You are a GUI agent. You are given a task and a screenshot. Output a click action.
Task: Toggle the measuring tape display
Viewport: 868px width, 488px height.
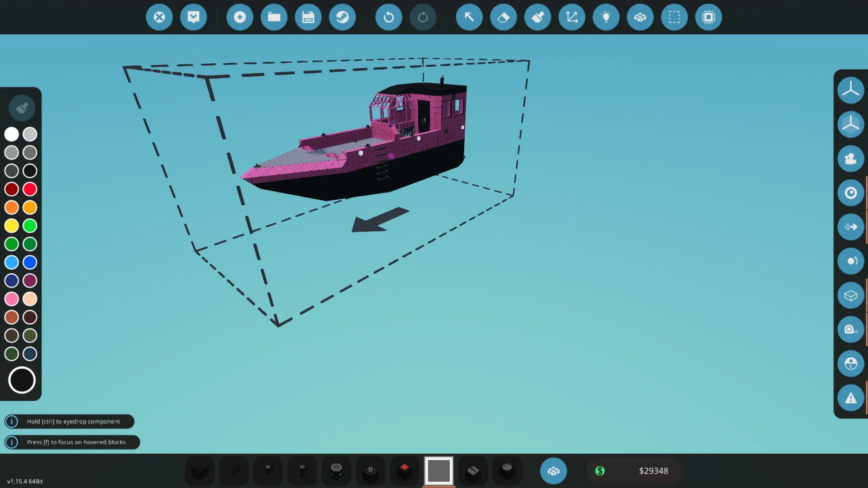[x=850, y=329]
